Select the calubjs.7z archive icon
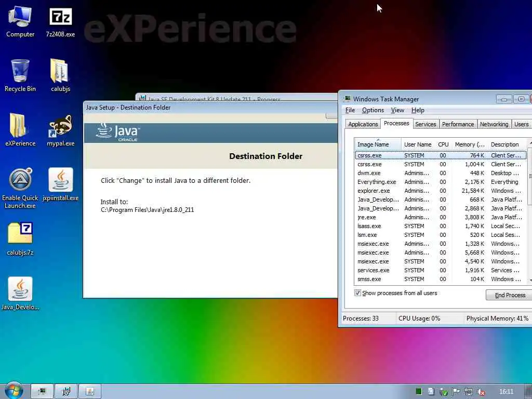The width and height of the screenshot is (532, 399). tap(20, 239)
